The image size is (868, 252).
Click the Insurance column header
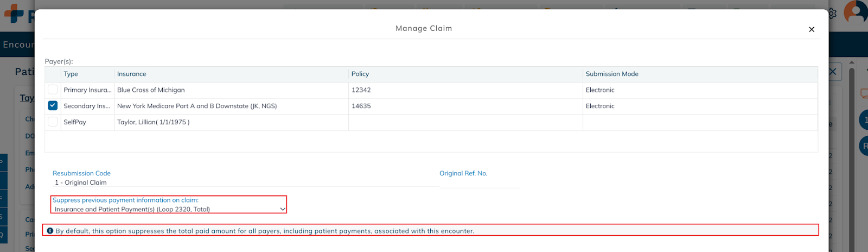coord(132,74)
